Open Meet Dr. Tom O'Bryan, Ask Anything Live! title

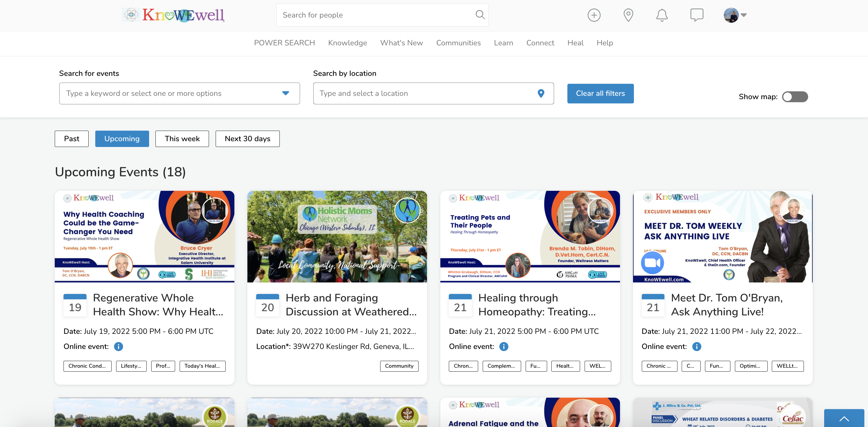(x=727, y=305)
